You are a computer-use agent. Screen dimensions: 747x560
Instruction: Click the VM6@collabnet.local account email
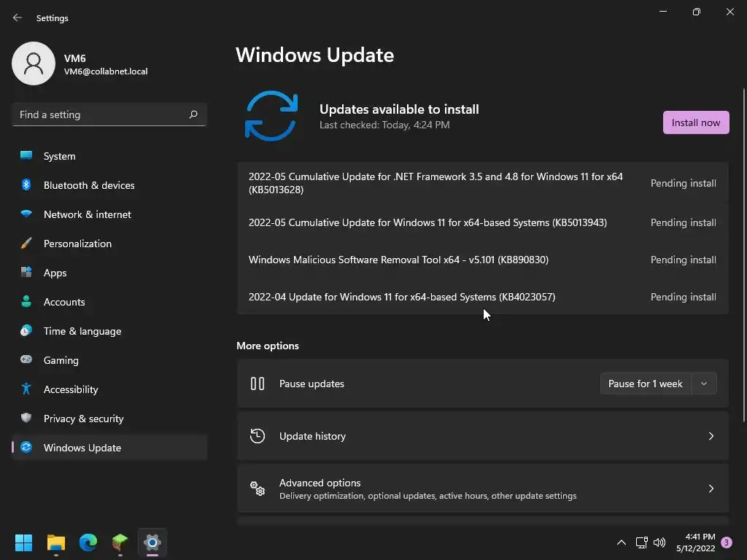[106, 71]
